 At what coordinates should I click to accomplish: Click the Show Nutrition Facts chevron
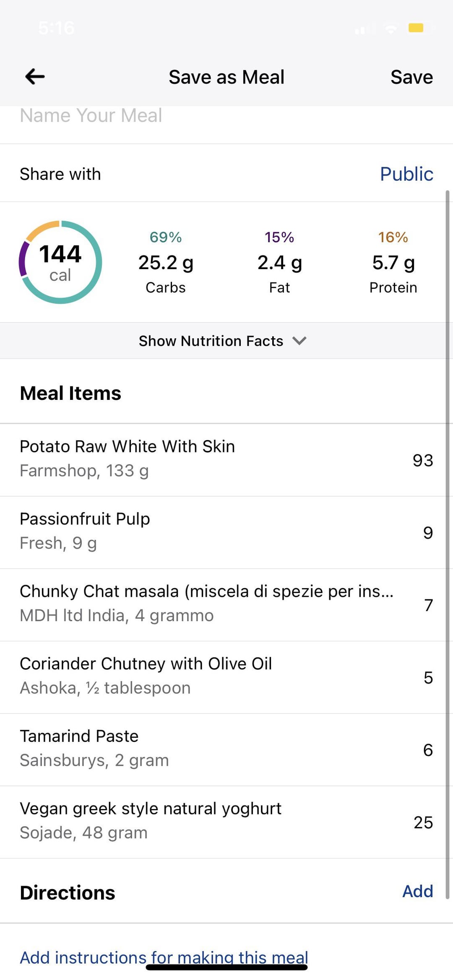click(x=299, y=340)
